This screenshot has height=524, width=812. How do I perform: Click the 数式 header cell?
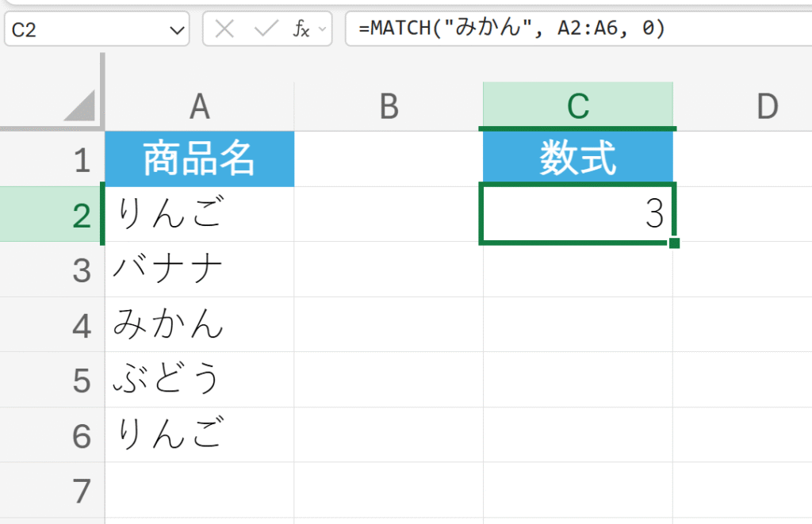pyautogui.click(x=578, y=160)
